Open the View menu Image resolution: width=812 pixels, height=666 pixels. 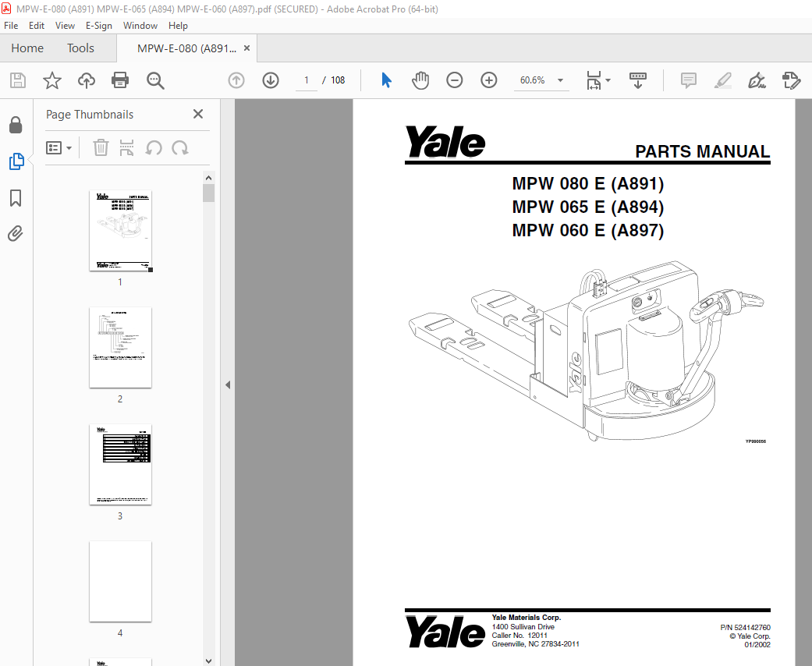(x=65, y=26)
